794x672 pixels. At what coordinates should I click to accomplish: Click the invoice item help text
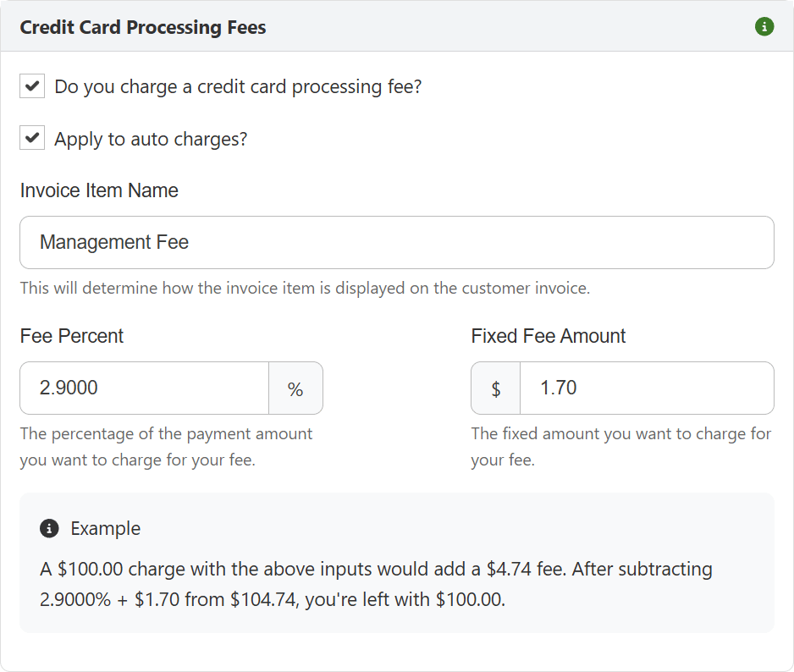(305, 288)
